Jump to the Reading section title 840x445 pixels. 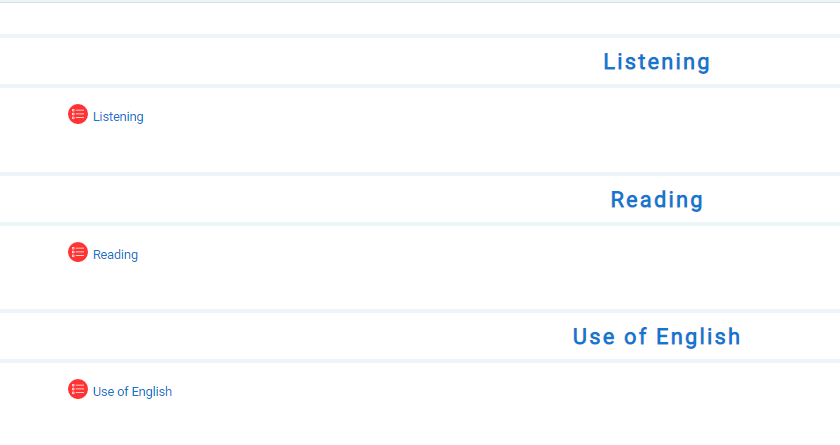click(656, 200)
